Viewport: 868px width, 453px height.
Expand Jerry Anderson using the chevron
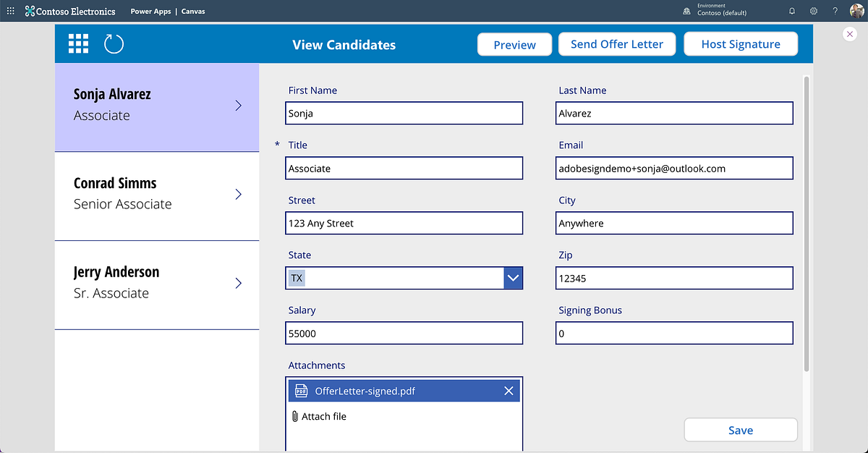[238, 283]
